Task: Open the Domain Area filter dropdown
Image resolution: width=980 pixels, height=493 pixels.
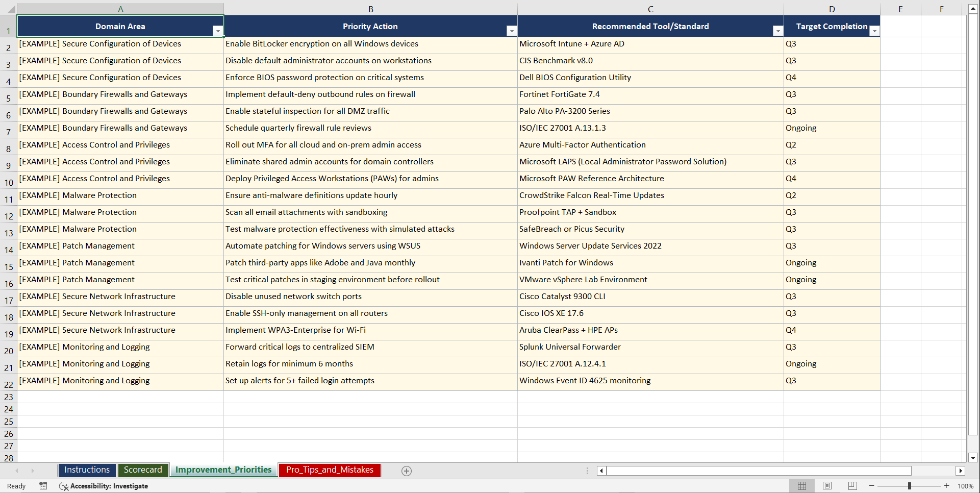Action: [x=218, y=31]
